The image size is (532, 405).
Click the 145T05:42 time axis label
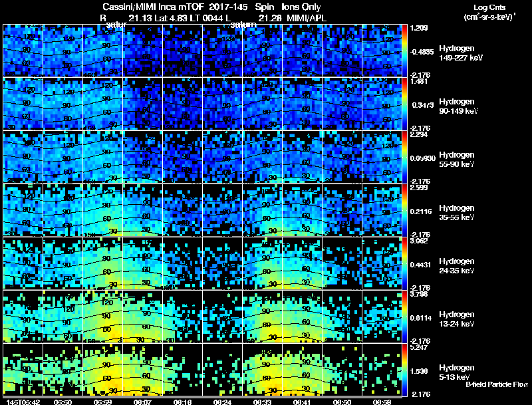coord(23,402)
